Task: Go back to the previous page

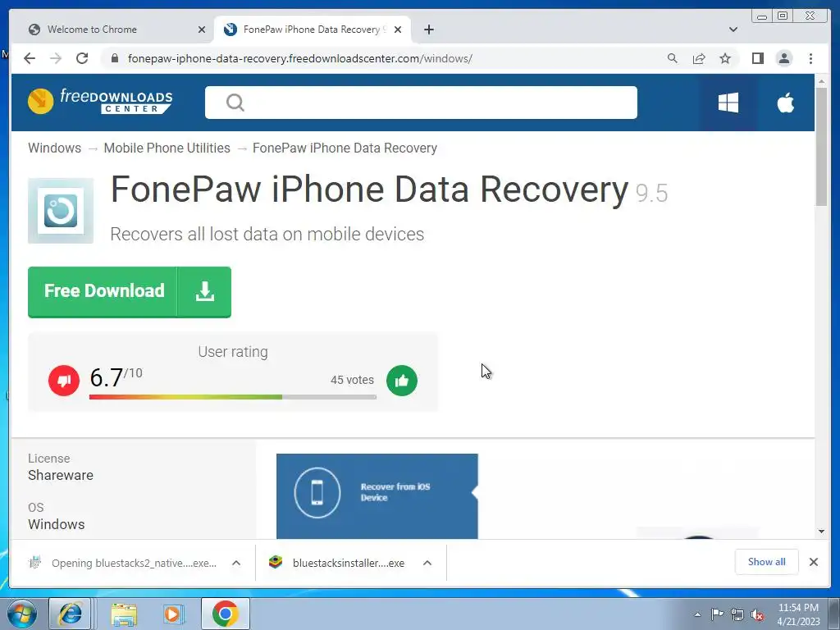Action: (30, 58)
